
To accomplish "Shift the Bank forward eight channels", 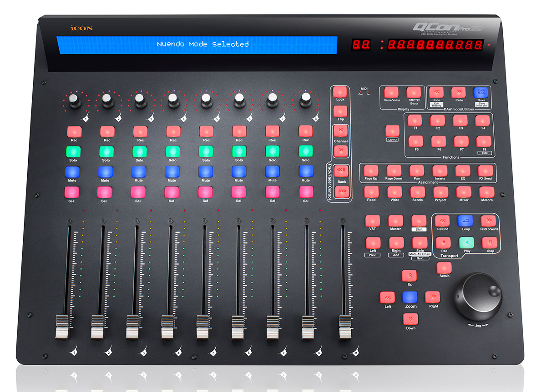I will pos(342,191).
